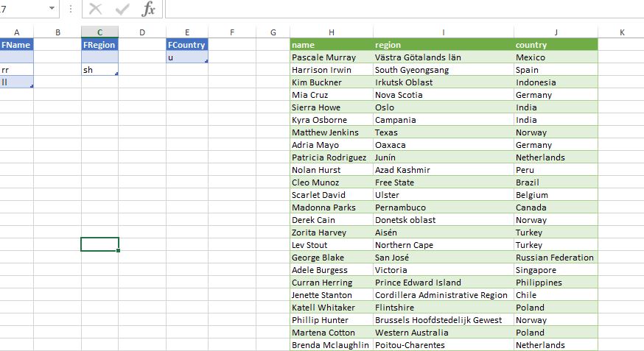Viewport: 644px width, 351px height.
Task: Select the Kim Buckner cell
Action: click(332, 82)
